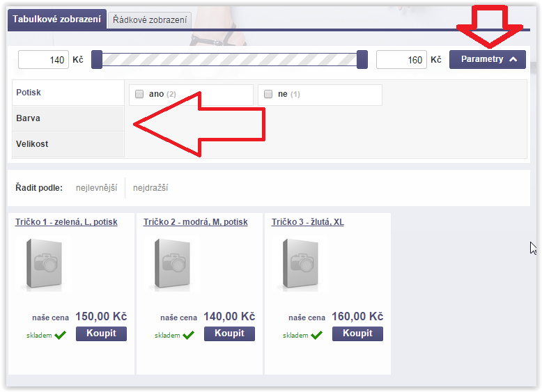542x392 pixels.
Task: Buy Tričko 3 with Koupit button
Action: tap(358, 334)
